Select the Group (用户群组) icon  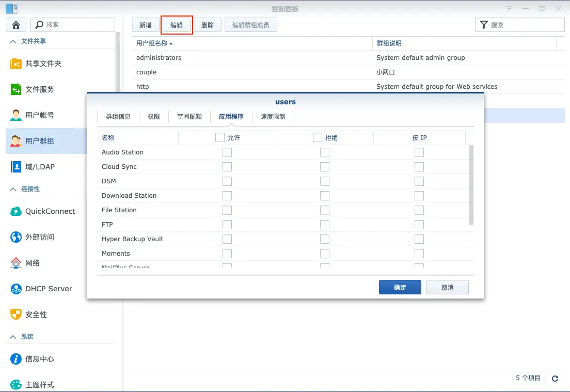[x=15, y=141]
